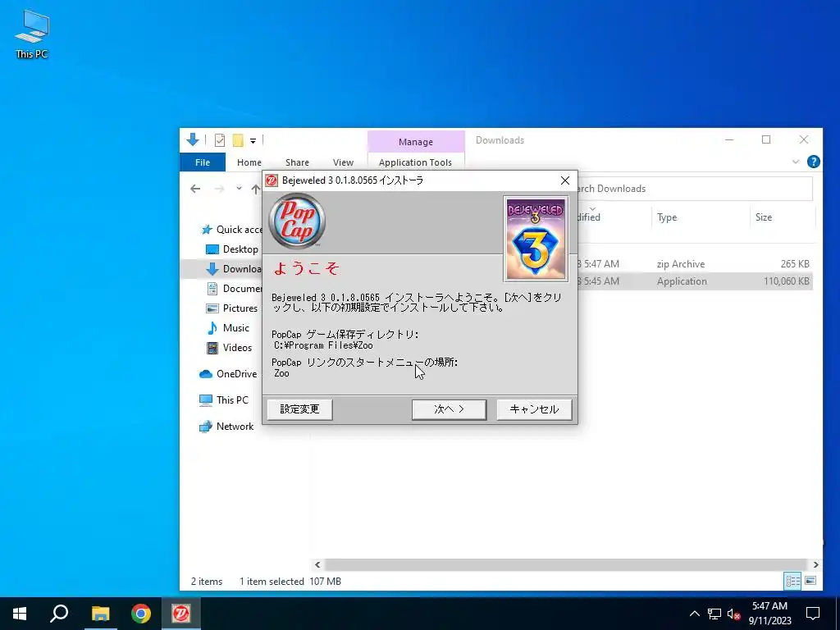Click muted volume tray icon
This screenshot has width=840, height=630.
pos(734,614)
